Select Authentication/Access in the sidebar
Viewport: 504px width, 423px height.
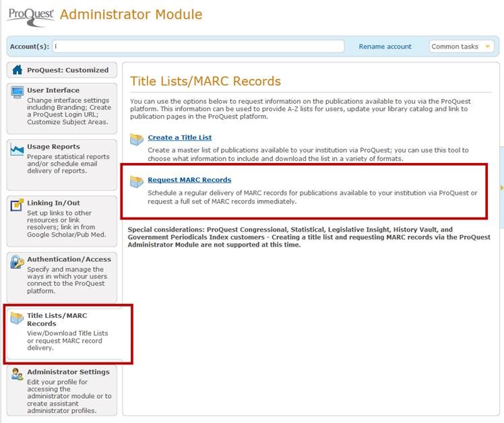pyautogui.click(x=69, y=259)
